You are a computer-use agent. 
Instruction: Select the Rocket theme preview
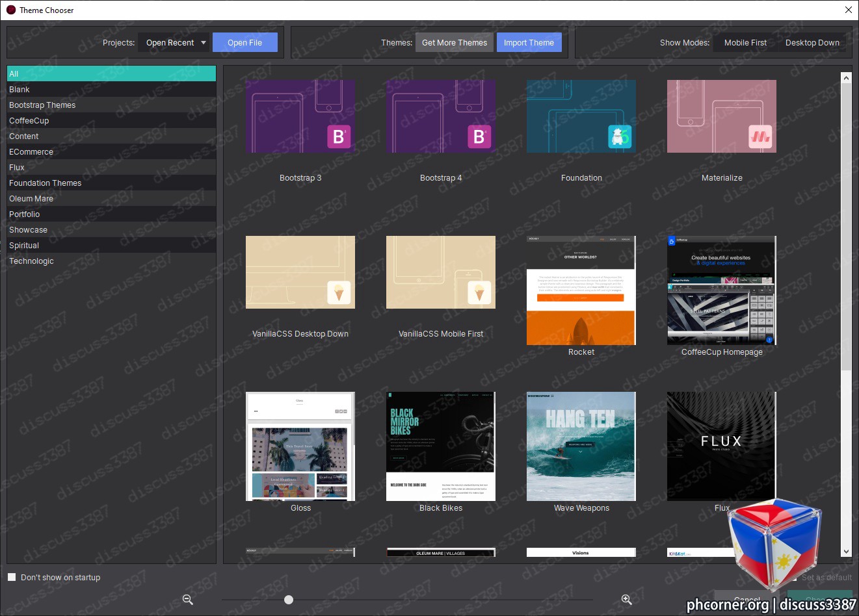click(x=581, y=290)
